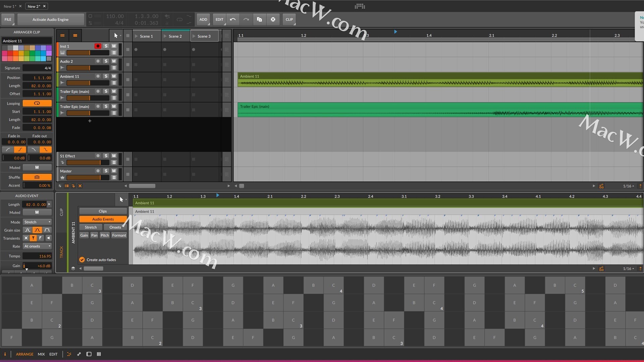This screenshot has width=644, height=362.
Task: Click the stop-all-clips square beside Scene 1
Action: (128, 36)
